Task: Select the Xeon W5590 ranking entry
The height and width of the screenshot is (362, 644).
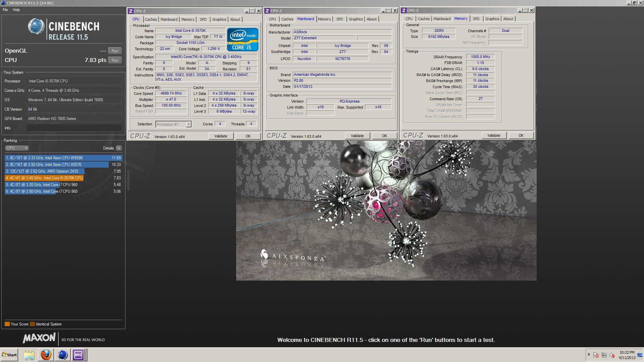Action: tap(63, 158)
